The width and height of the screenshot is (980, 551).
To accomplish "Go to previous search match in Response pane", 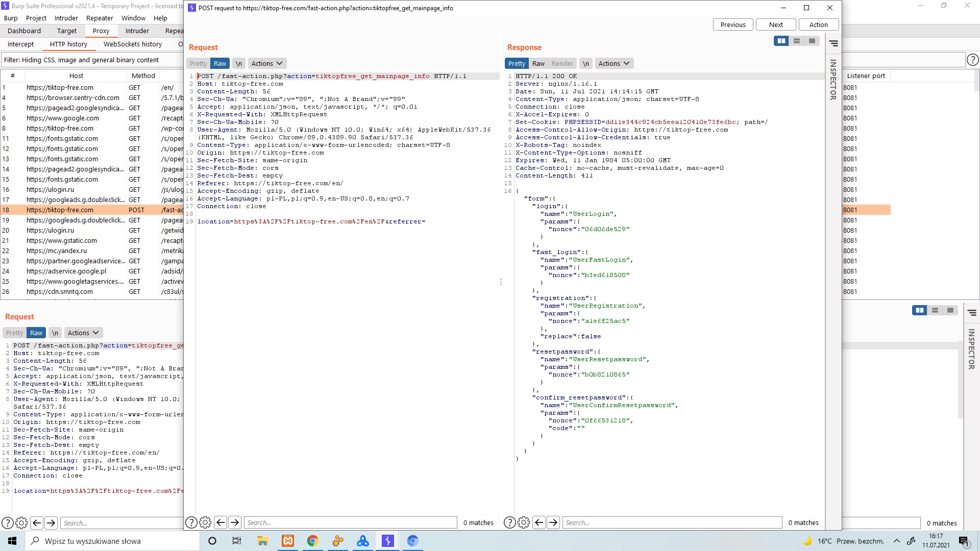I will tap(539, 522).
